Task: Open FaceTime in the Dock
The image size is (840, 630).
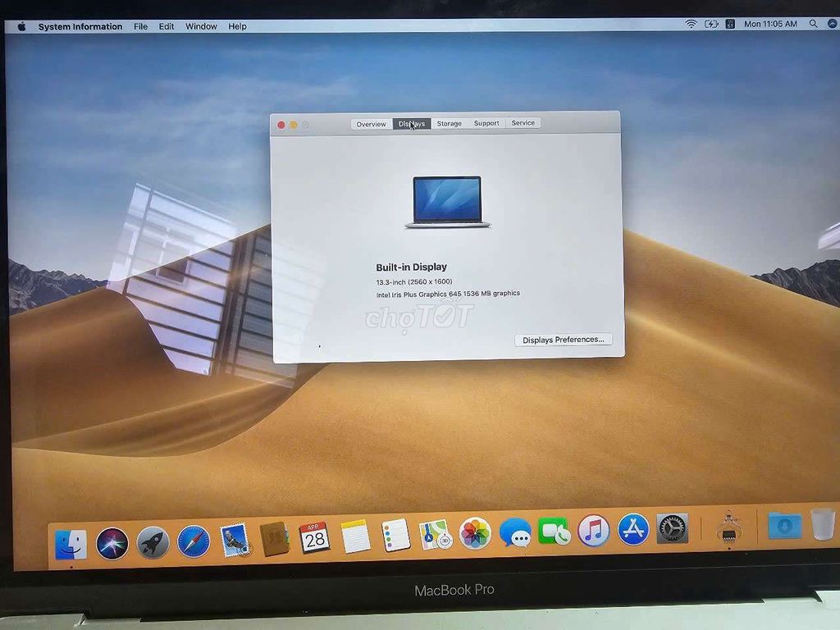Action: coord(554,531)
